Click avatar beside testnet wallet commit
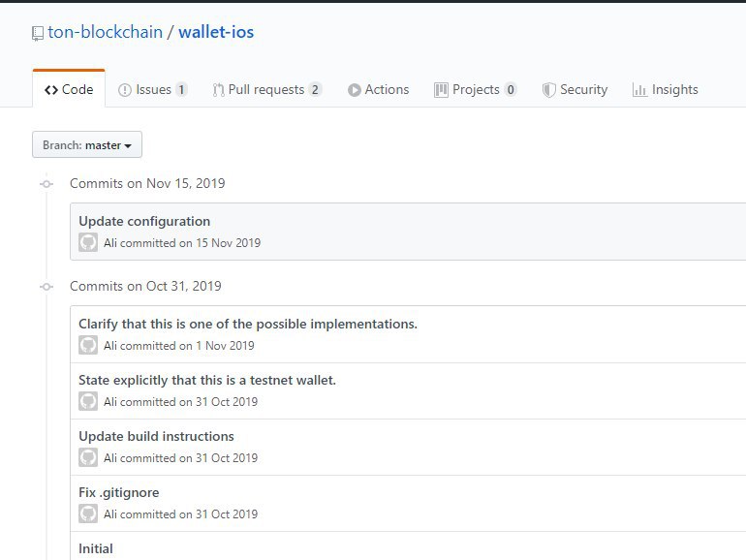 click(88, 401)
